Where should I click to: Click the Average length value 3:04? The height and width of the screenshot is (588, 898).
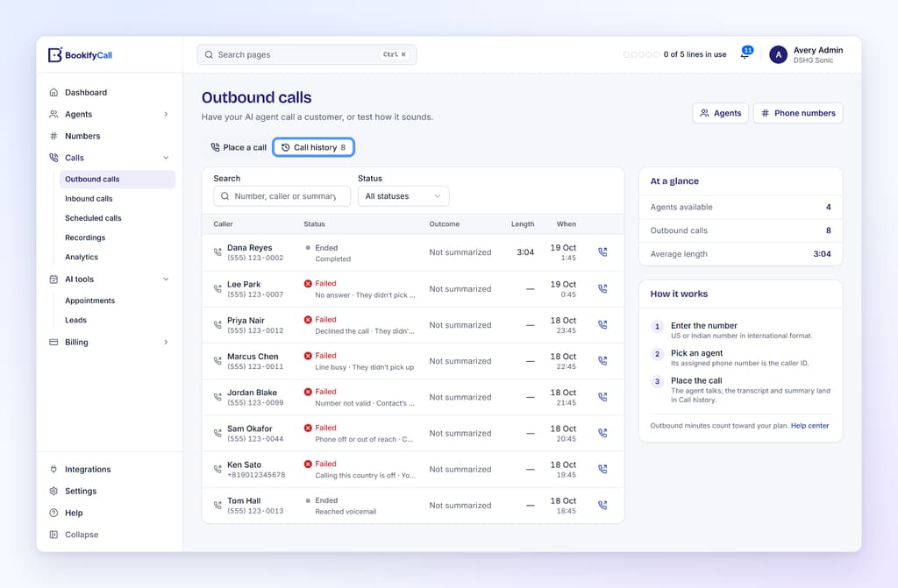tap(822, 253)
